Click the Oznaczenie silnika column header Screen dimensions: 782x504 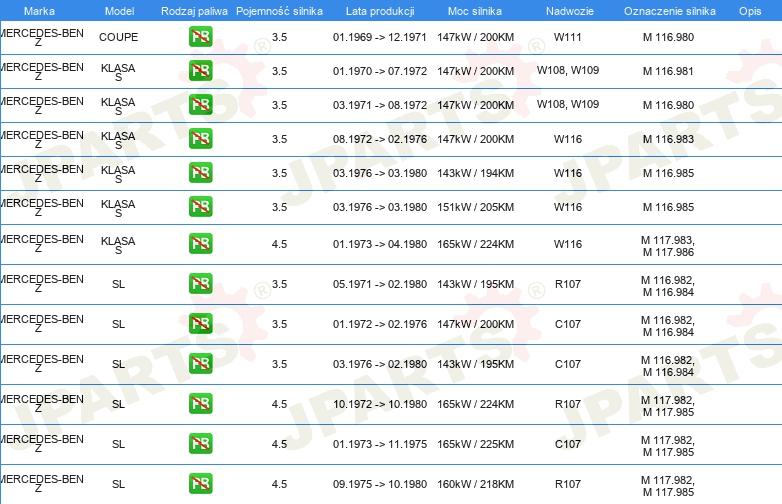pos(670,11)
